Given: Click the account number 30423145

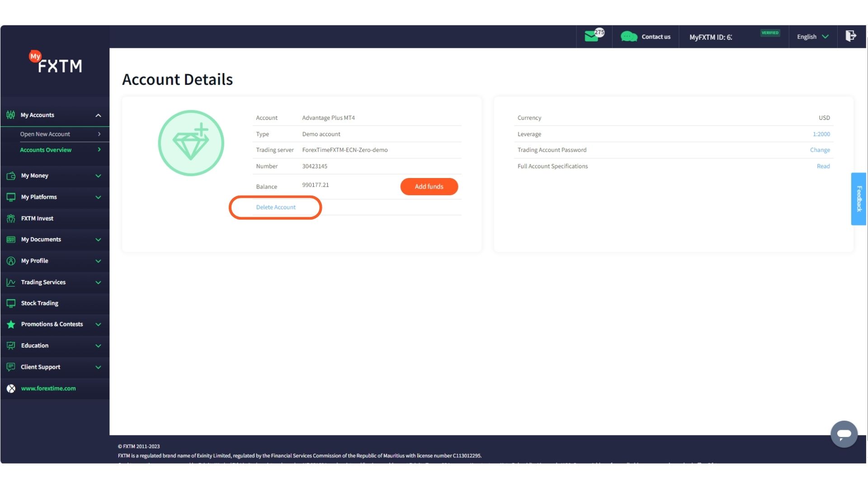Looking at the screenshot, I should coord(315,166).
